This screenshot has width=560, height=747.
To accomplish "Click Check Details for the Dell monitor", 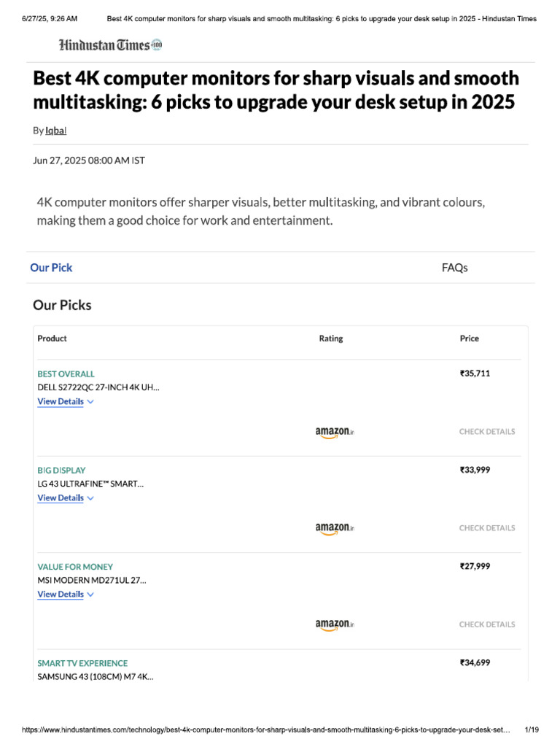I will (486, 432).
